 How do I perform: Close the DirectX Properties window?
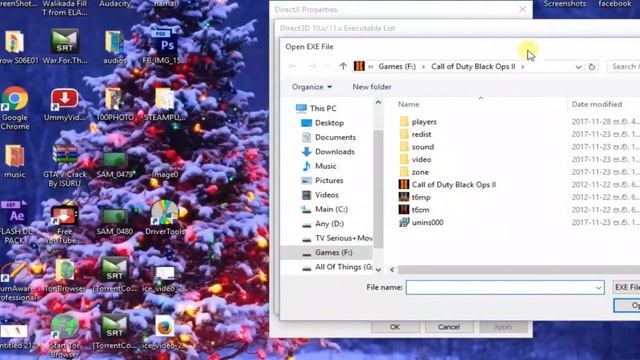(522, 9)
